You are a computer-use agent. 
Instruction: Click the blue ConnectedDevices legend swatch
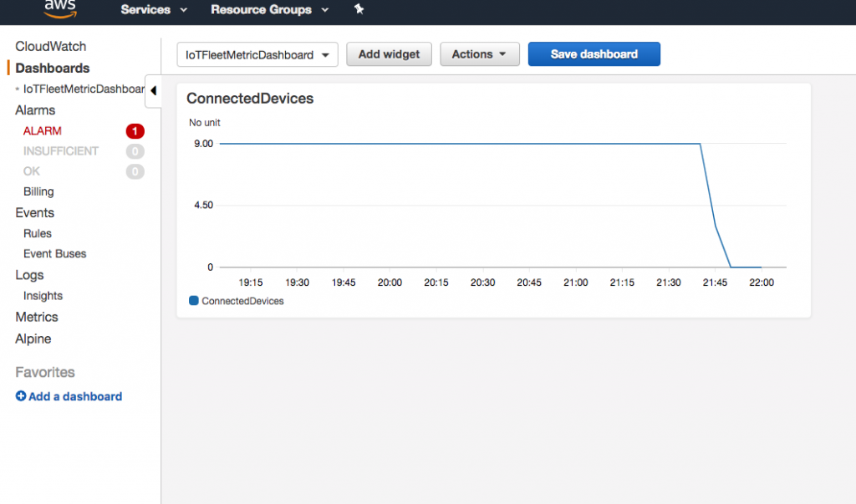193,300
